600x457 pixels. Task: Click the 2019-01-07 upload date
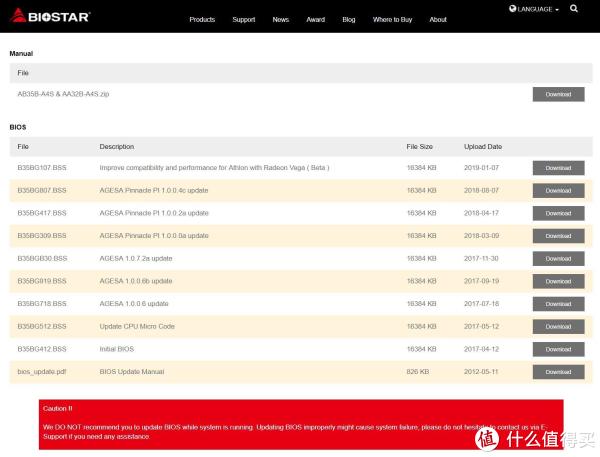[x=481, y=168]
